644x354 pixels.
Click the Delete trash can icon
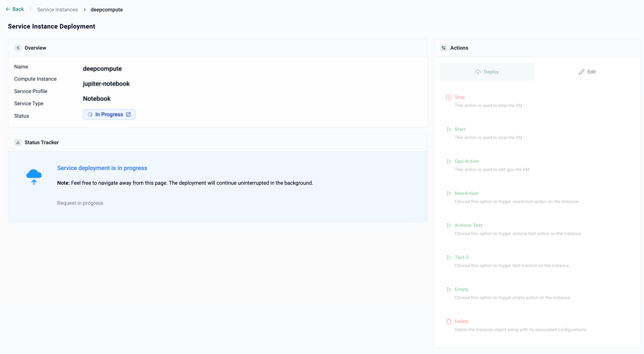(449, 321)
